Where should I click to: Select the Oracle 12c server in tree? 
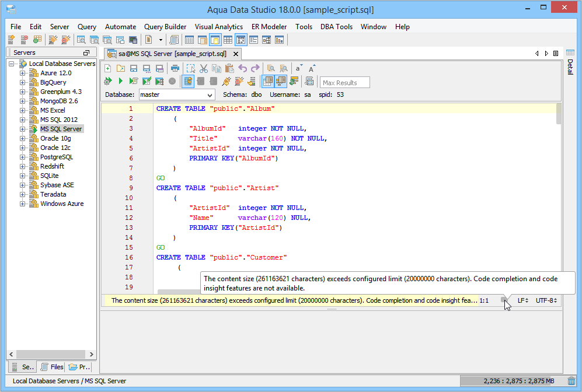click(55, 148)
